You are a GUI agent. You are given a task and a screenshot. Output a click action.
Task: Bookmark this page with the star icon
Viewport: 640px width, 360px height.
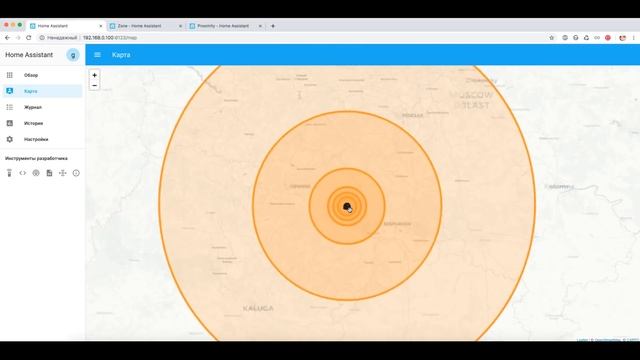point(551,38)
